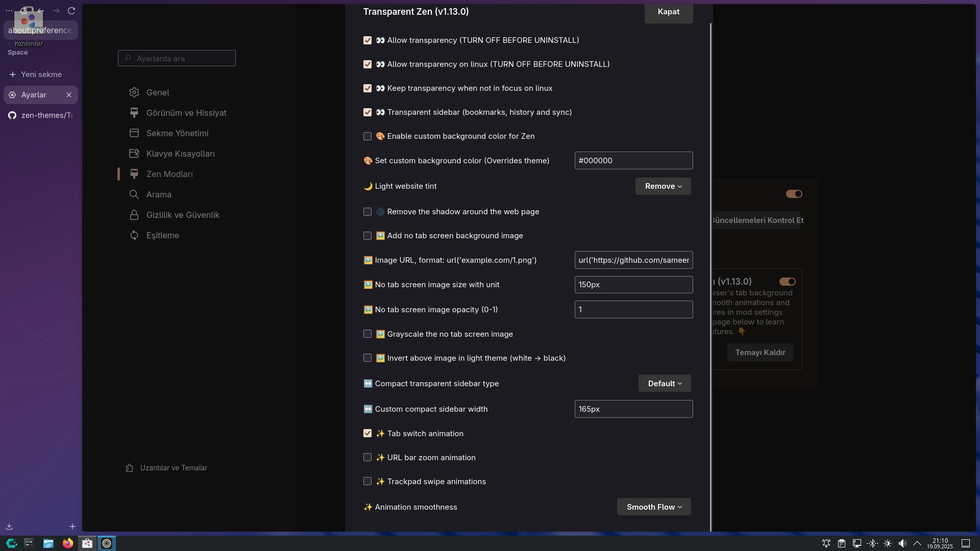This screenshot has width=980, height=551.
Task: Open system settings icon in the taskbar
Action: tap(29, 543)
